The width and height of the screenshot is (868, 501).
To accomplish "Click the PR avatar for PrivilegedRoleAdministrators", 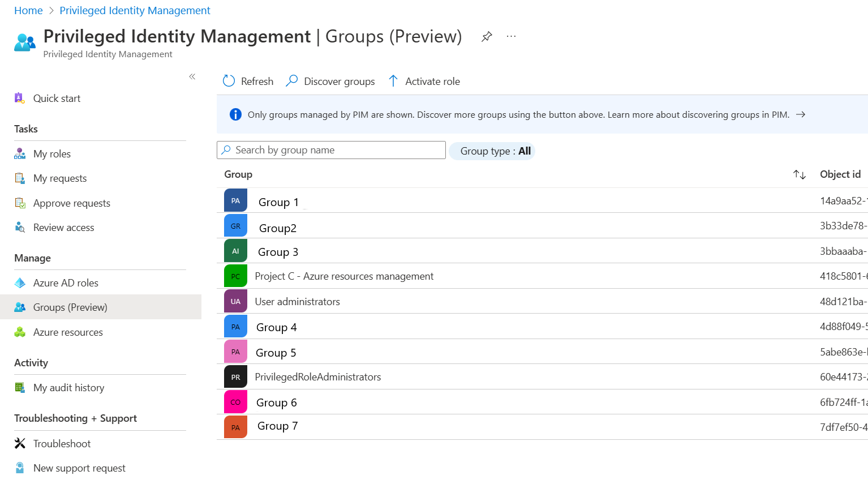I will (235, 377).
